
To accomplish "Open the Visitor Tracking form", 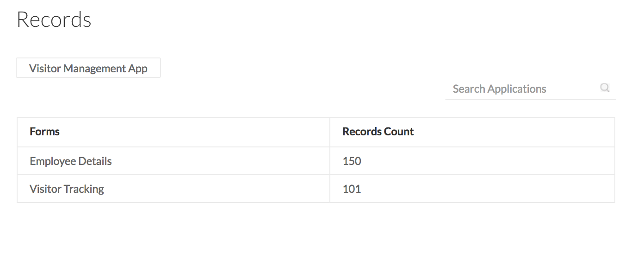I will point(67,189).
